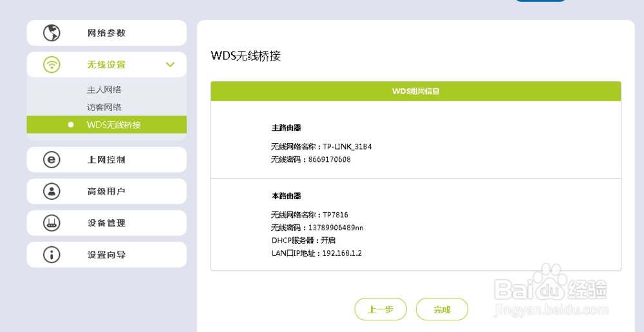The height and width of the screenshot is (332, 644).
Task: Open the 设置向导 menu item
Action: (x=107, y=255)
